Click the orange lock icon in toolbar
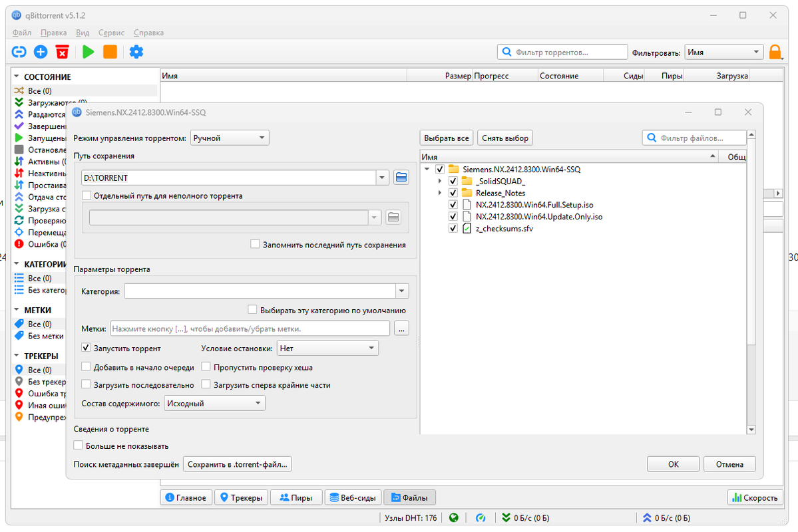This screenshot has width=798, height=532. (775, 52)
